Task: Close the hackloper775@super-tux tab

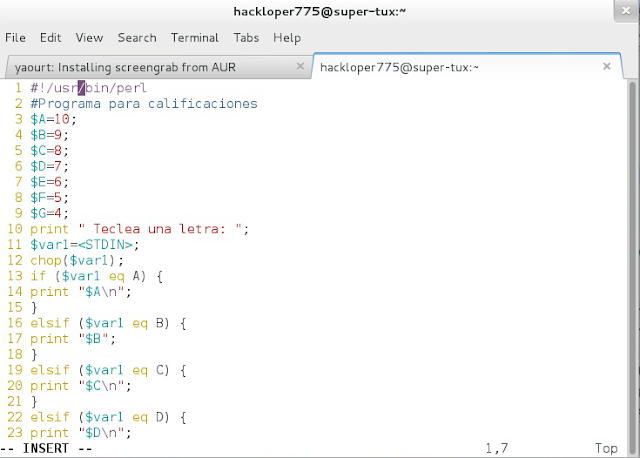Action: [x=607, y=66]
